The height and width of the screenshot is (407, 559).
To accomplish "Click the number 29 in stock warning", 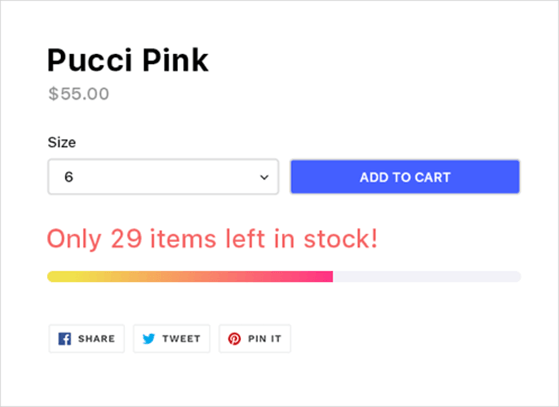I will 127,238.
